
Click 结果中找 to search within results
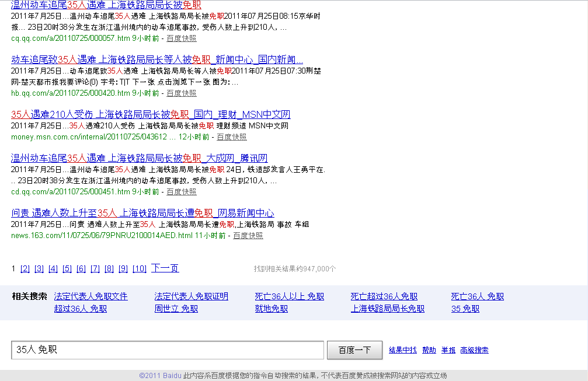click(x=403, y=350)
